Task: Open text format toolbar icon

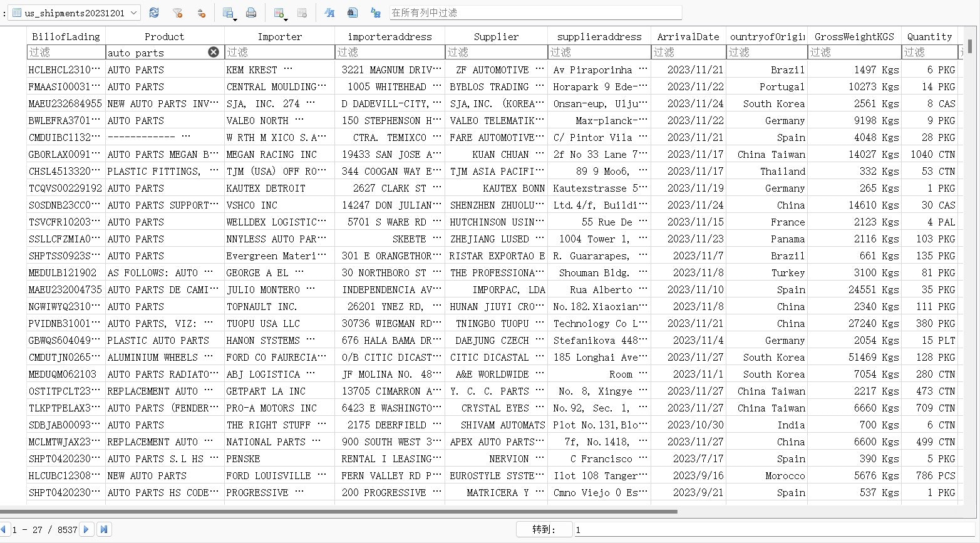Action: tap(329, 13)
